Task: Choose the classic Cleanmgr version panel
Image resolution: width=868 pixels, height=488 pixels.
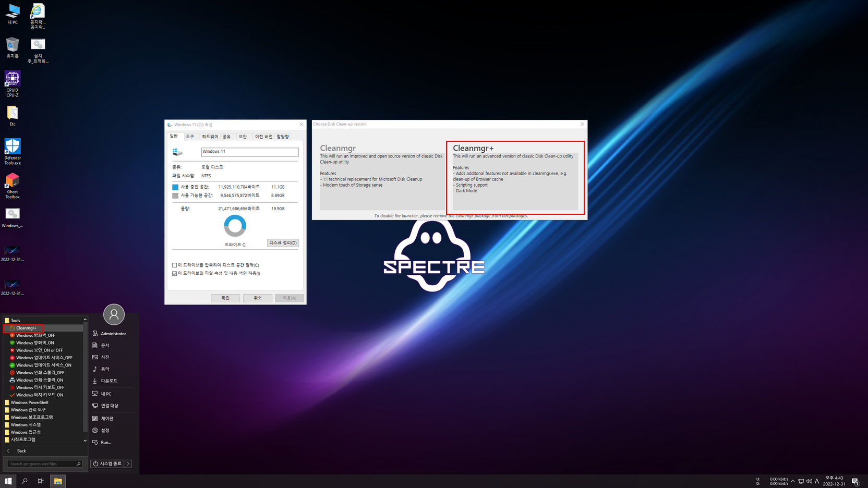Action: (381, 177)
